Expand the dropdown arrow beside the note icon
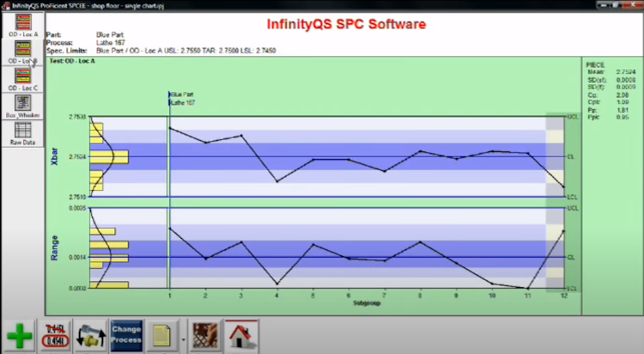The image size is (644, 354). (x=183, y=339)
